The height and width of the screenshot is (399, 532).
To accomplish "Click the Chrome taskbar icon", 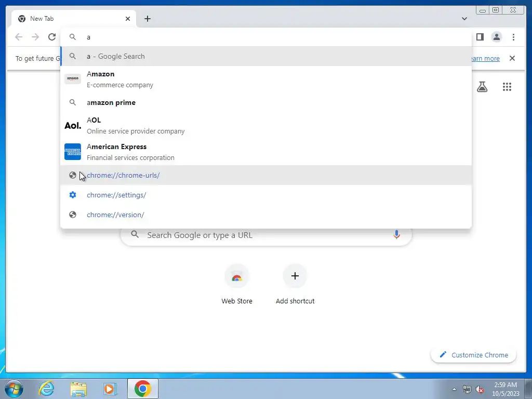I will 143,389.
